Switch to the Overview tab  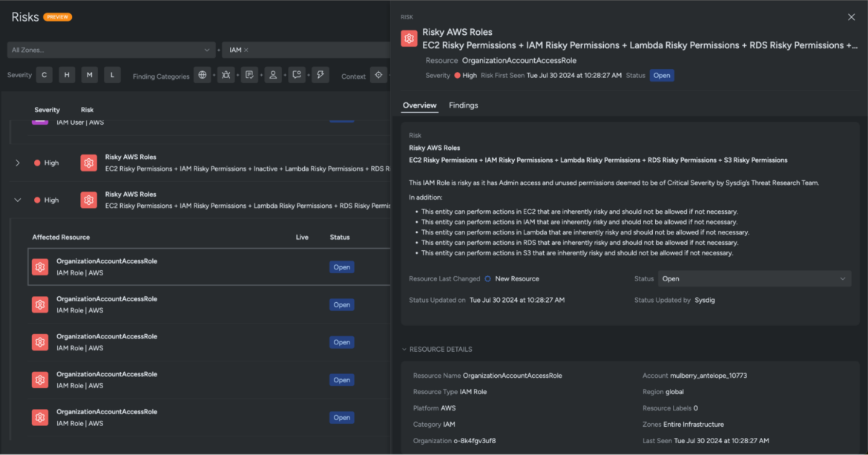(x=420, y=105)
